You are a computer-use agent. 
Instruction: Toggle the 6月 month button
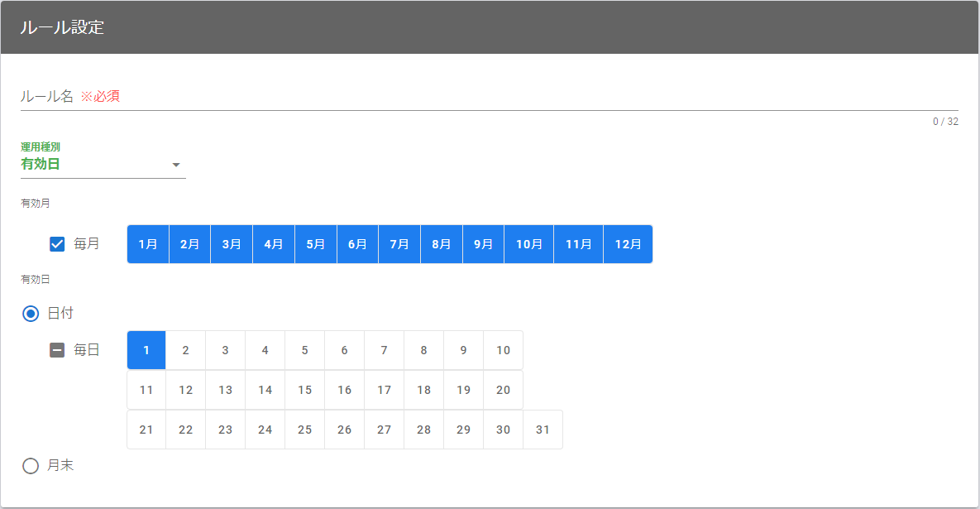tap(357, 244)
